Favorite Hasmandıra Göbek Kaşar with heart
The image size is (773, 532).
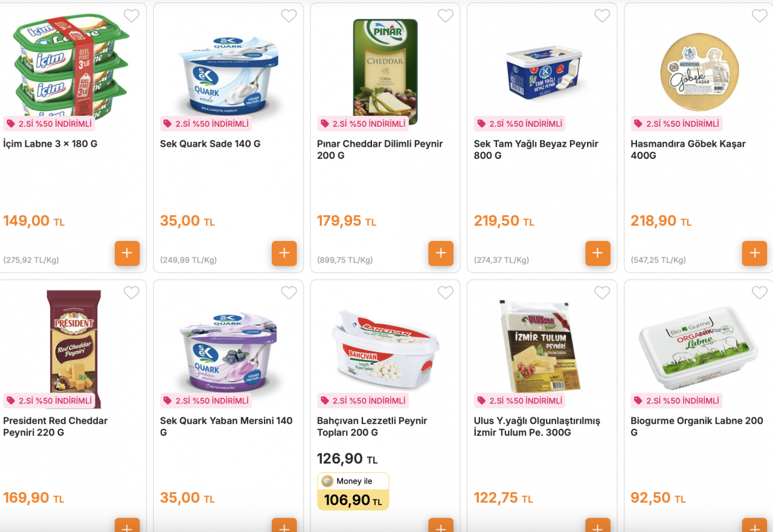tap(759, 16)
